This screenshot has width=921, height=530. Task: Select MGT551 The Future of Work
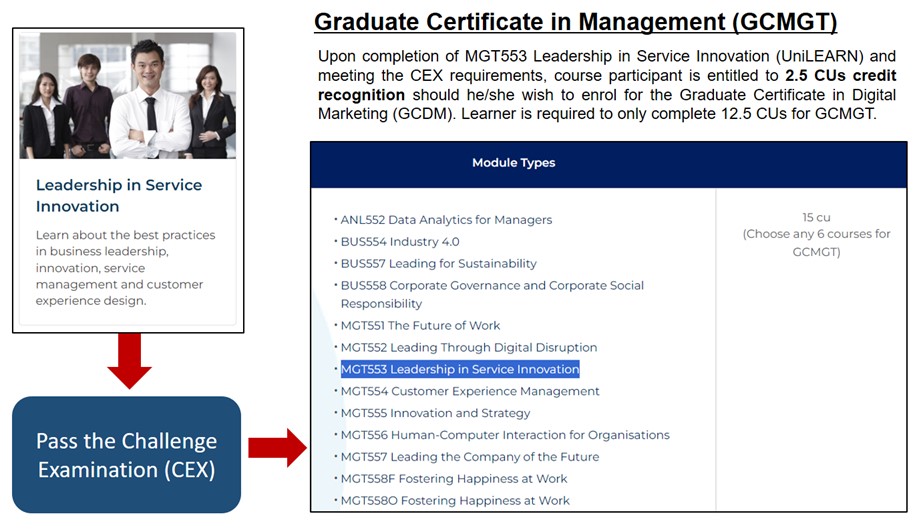click(x=420, y=326)
